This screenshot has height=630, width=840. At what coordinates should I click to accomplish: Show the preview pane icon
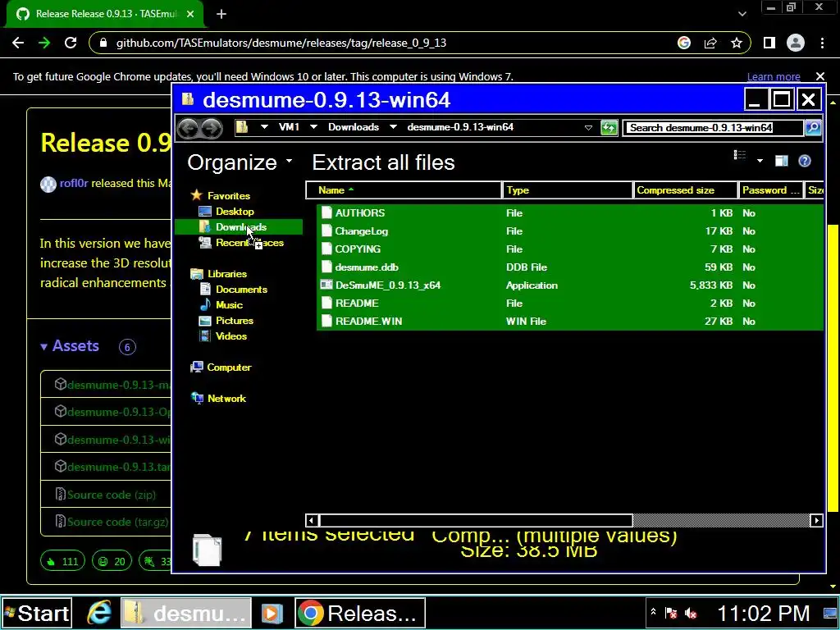tap(782, 161)
